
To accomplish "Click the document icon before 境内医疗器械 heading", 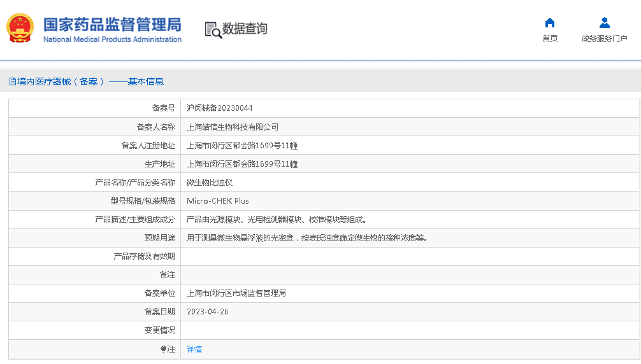I will 12,81.
